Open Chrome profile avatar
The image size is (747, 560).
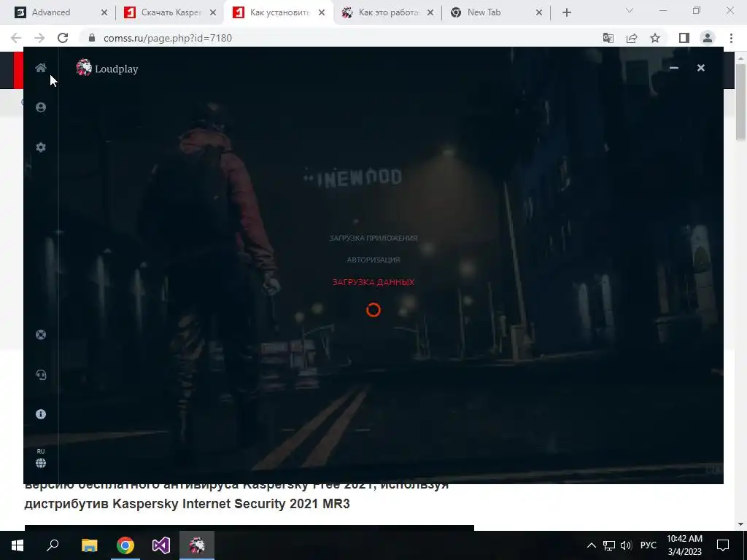pyautogui.click(x=708, y=38)
